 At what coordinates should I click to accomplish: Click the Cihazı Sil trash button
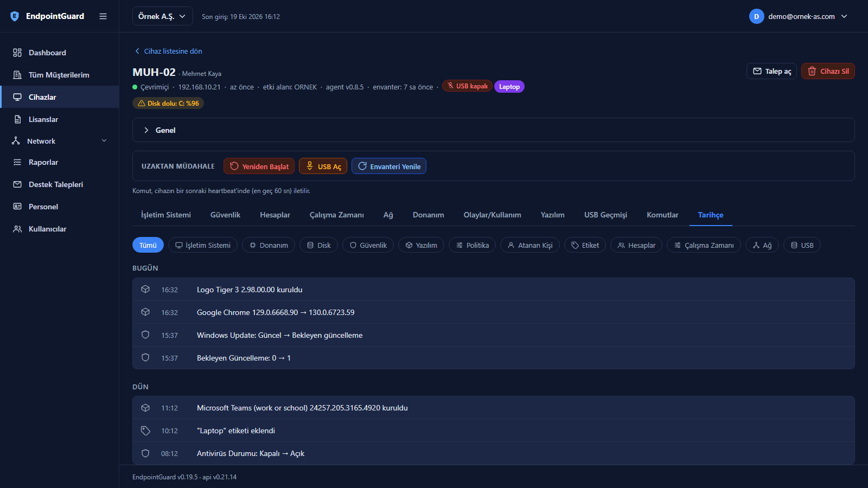click(x=828, y=71)
